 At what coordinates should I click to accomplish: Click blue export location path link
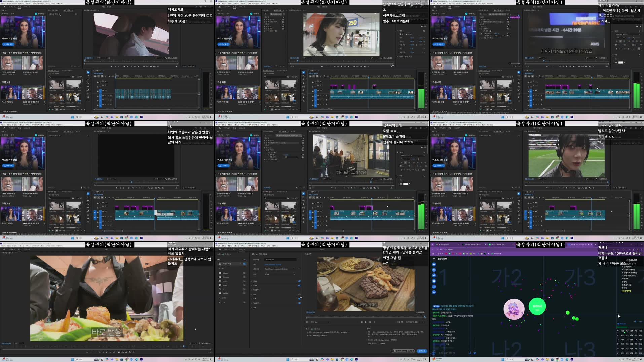[x=272, y=265]
